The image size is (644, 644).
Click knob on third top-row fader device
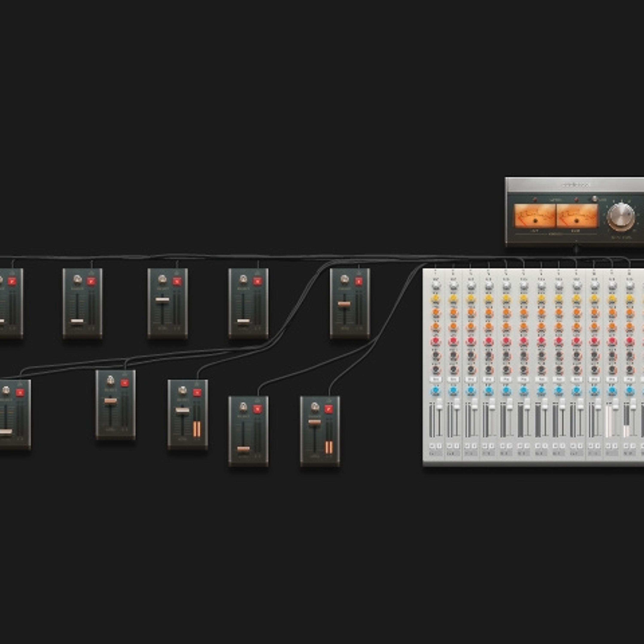[x=162, y=279]
